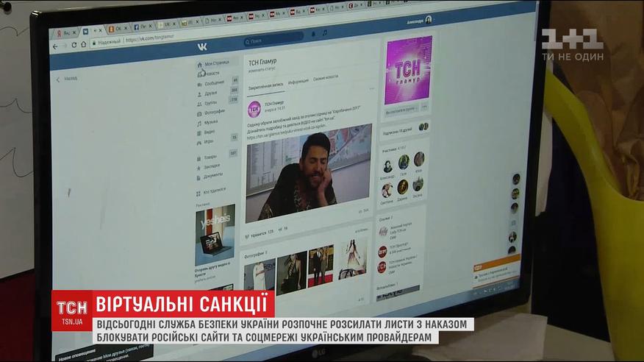The height and width of the screenshot is (362, 644).
Task: Open Игры in the VK sidebar
Action: pos(209,142)
